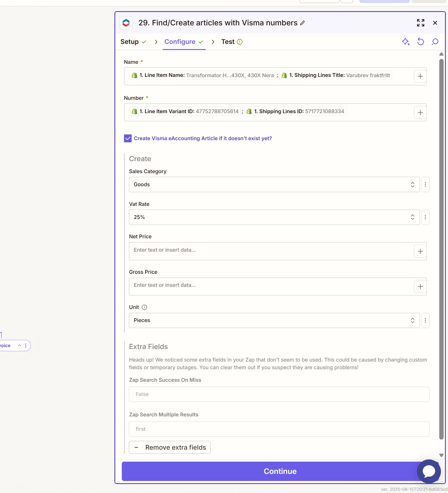Edit step title with pencil icon
Viewport: 448px width, 493px height.
click(302, 23)
